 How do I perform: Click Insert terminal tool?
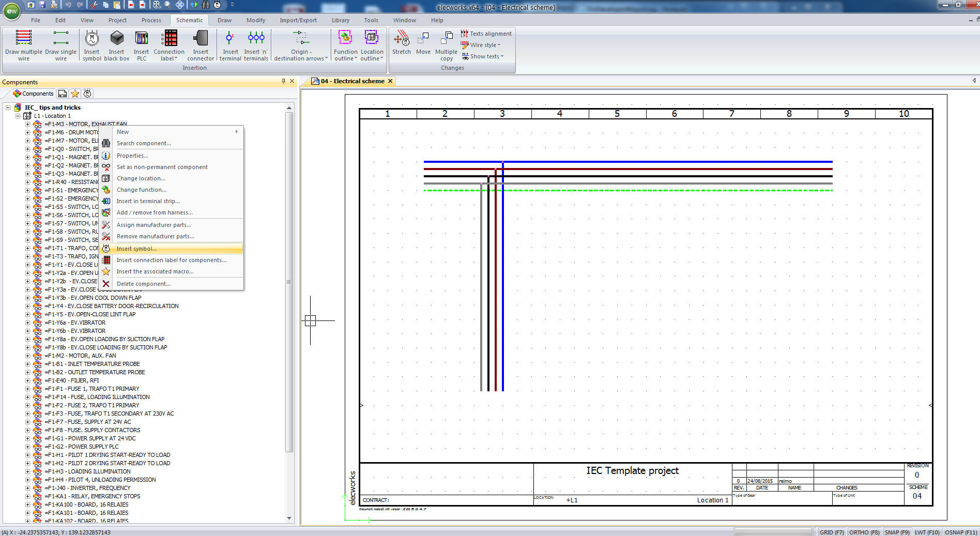[230, 45]
